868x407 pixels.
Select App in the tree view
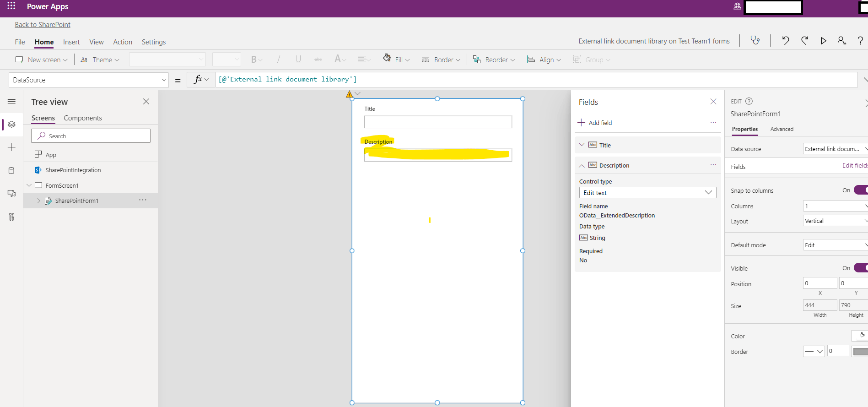pyautogui.click(x=51, y=155)
